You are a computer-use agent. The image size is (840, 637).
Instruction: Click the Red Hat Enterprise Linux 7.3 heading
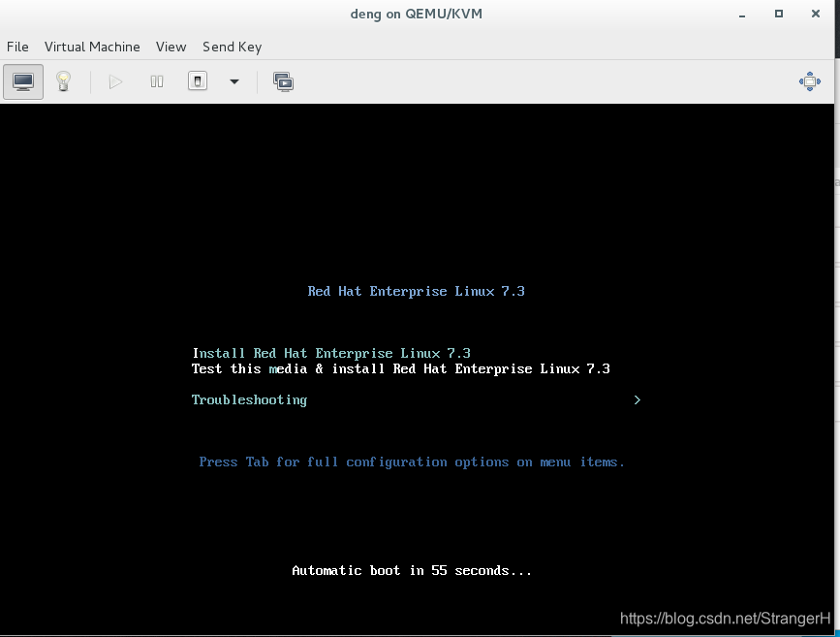tap(417, 291)
